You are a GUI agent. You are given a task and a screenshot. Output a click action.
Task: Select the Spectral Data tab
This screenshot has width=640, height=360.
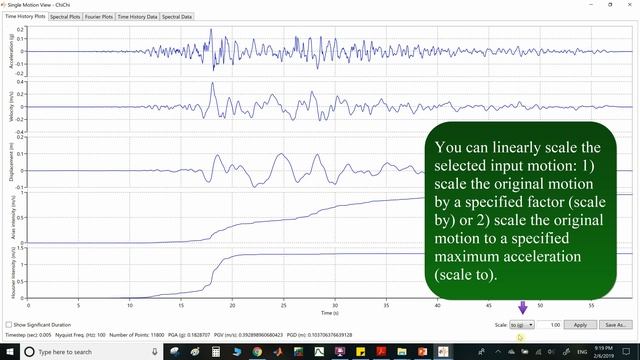click(177, 17)
